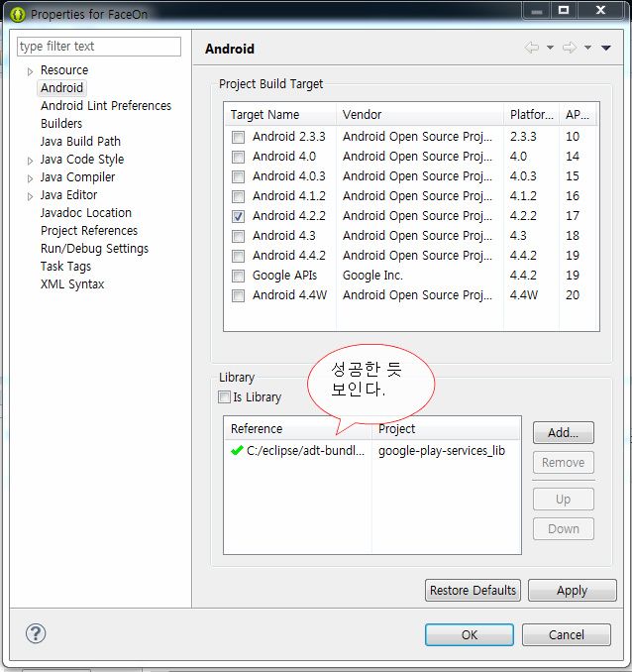Open the Task Tags page
This screenshot has width=632, height=672.
click(x=65, y=267)
